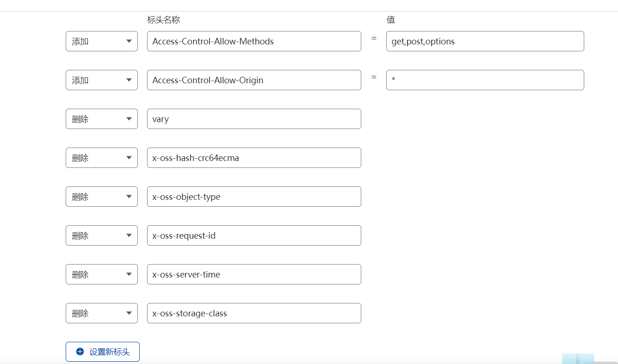Click the plus icon in 设置新标头 button
Screen dimensions: 618x364
coord(80,352)
